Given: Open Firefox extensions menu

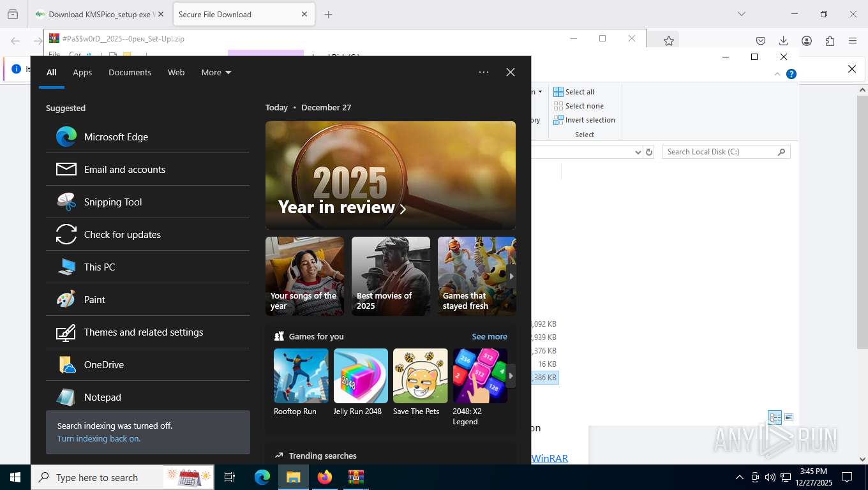Looking at the screenshot, I should [830, 41].
